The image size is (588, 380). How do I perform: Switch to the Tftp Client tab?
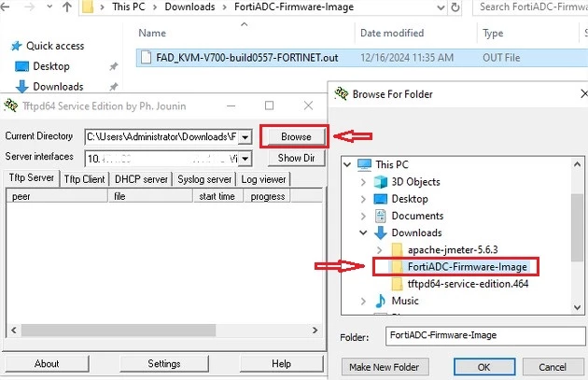84,179
